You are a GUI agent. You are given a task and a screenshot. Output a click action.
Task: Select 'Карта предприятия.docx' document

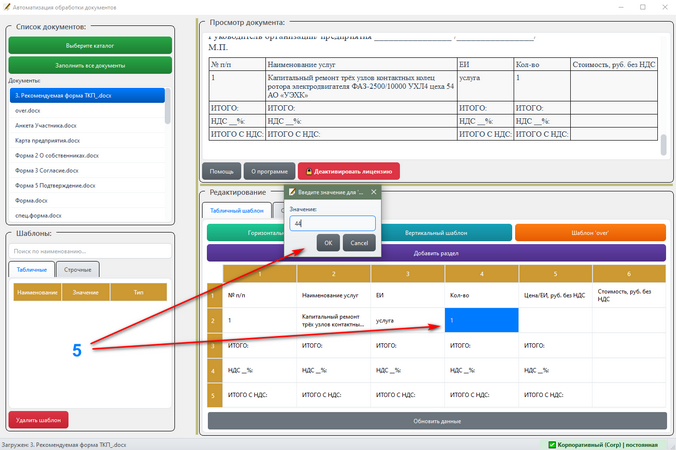coord(87,141)
